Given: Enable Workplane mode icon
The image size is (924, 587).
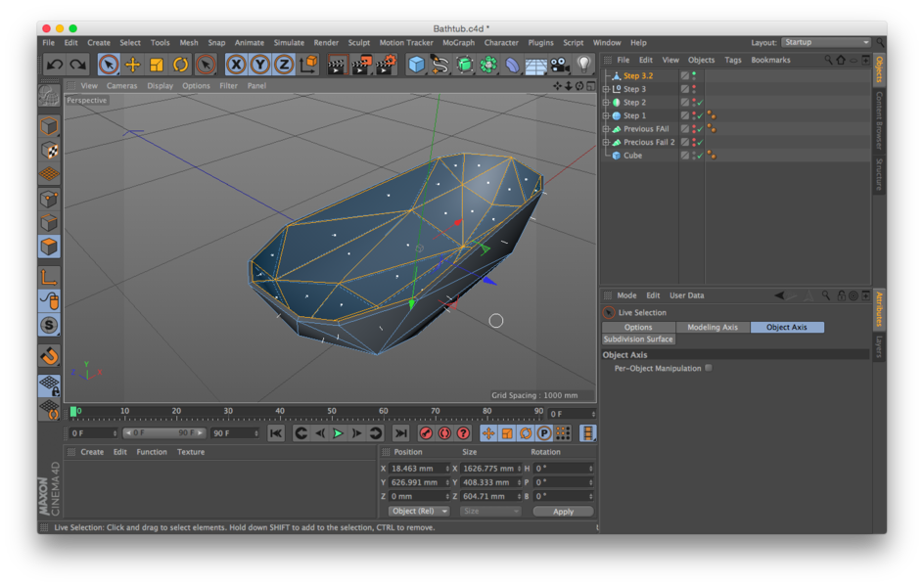Looking at the screenshot, I should 50,174.
